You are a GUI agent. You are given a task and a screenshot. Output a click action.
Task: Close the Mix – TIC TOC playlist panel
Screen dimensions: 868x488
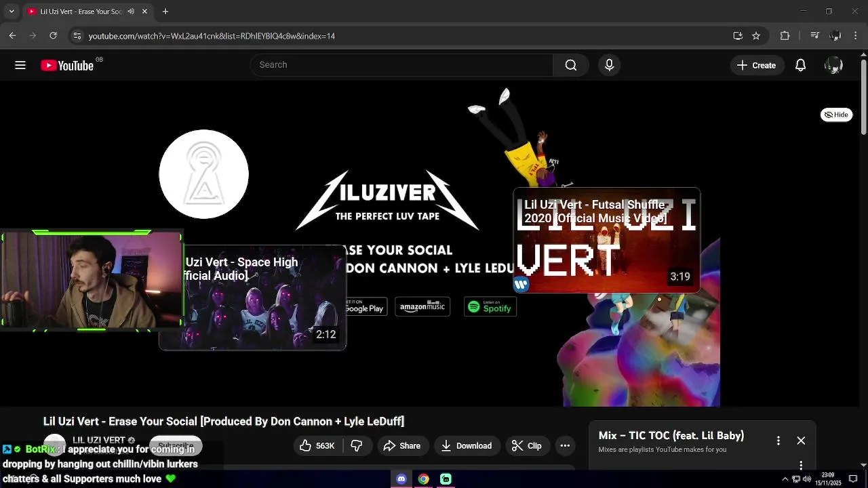[801, 441]
